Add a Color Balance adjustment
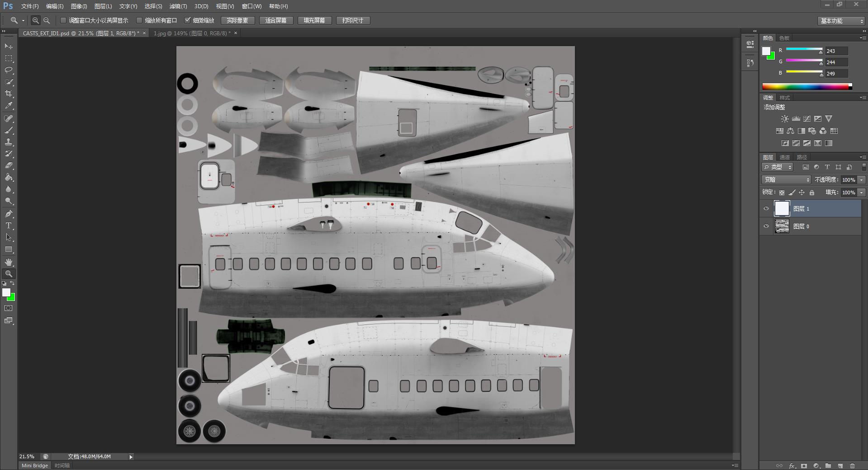Screen dimensions: 868x470 point(790,131)
